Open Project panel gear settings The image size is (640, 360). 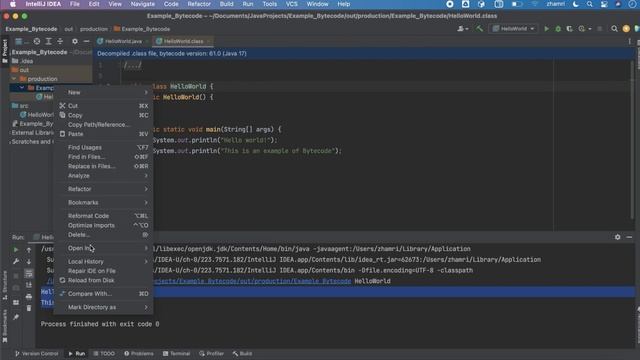[x=75, y=41]
